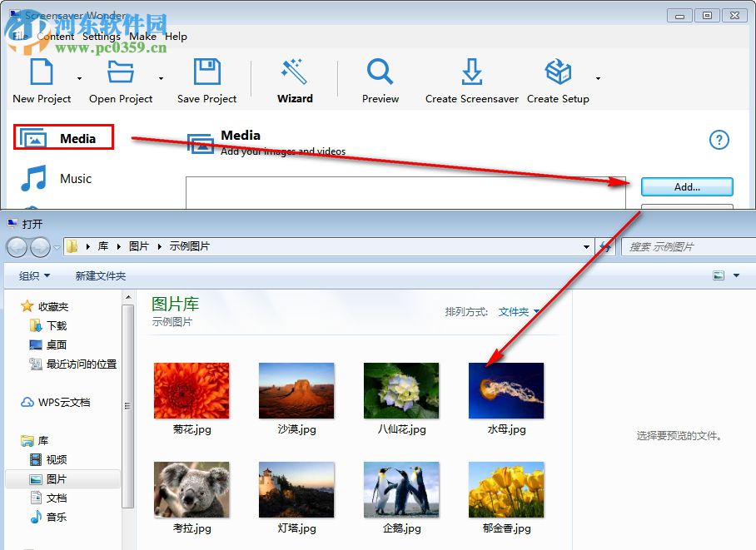Screen dimensions: 756x550
Task: Click the back navigation arrow in the dialog
Action: [x=15, y=247]
